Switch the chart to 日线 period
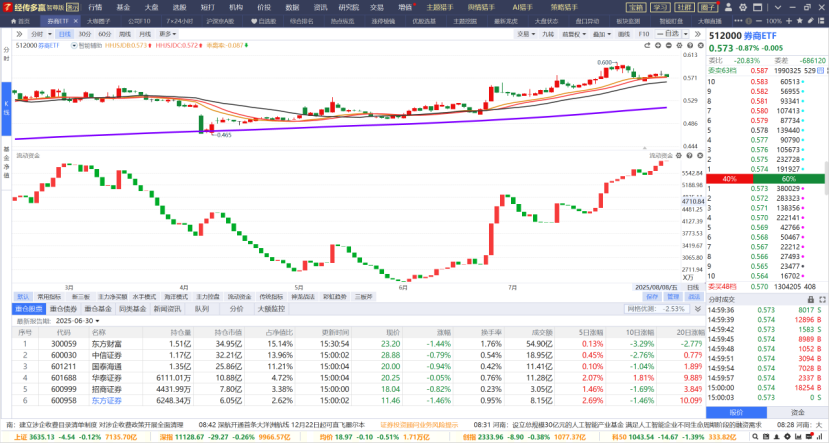The image size is (830, 444). tap(63, 33)
